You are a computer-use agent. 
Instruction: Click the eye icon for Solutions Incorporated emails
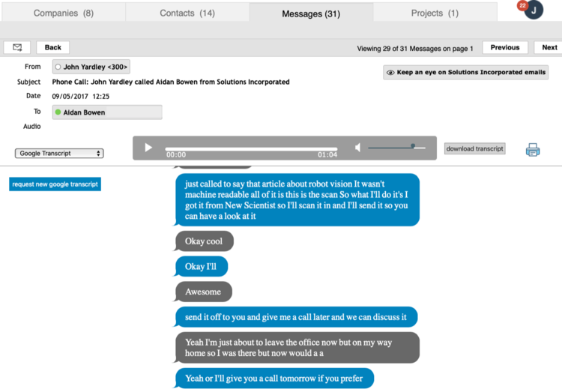click(390, 73)
